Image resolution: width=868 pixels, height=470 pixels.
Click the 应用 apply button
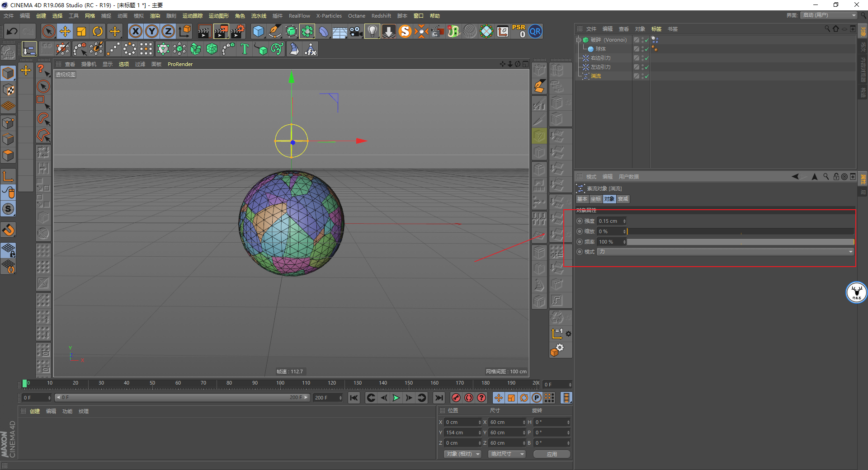552,454
